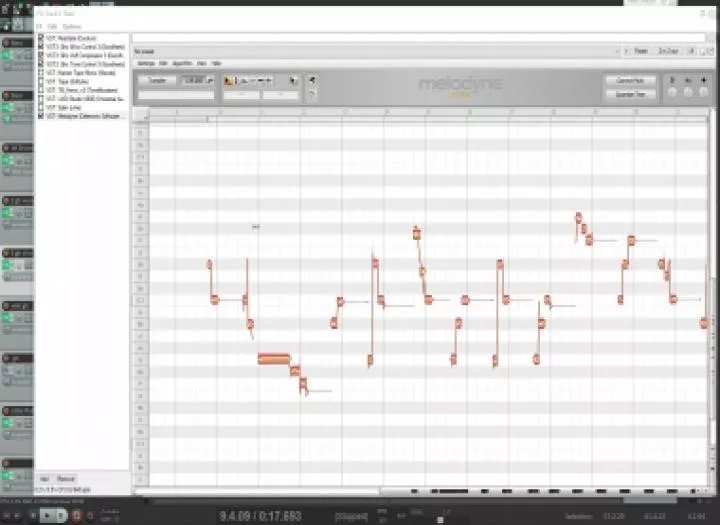Image resolution: width=720 pixels, height=525 pixels.
Task: Click Melodyne's Transfer button
Action: 158,80
